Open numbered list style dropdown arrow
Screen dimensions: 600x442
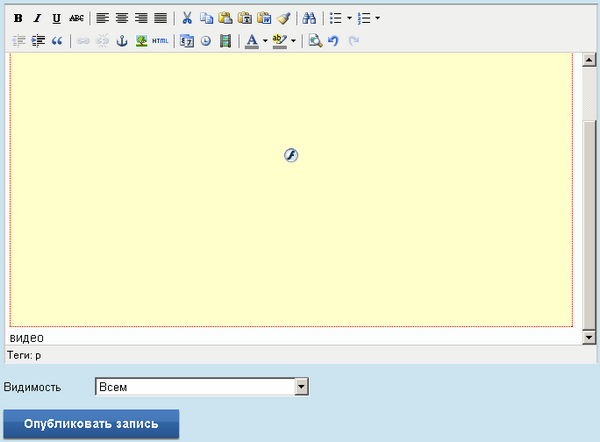point(378,18)
